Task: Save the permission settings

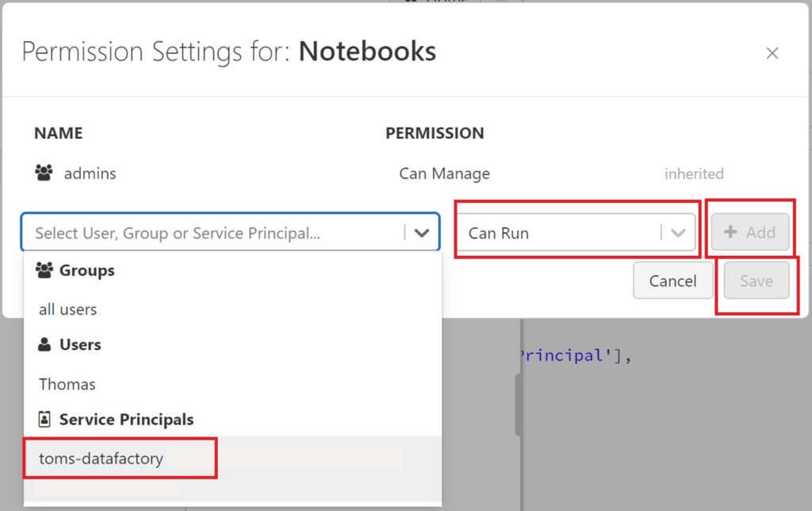Action: [756, 280]
